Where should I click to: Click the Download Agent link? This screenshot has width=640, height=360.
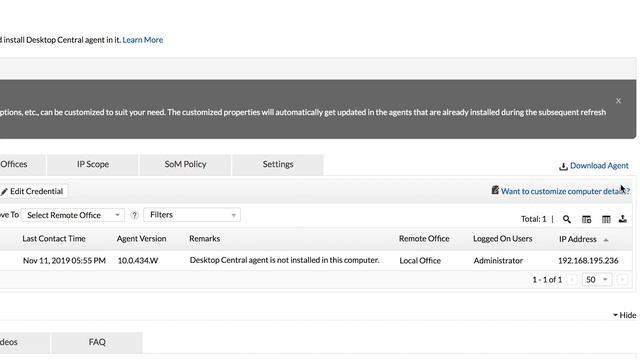point(599,165)
